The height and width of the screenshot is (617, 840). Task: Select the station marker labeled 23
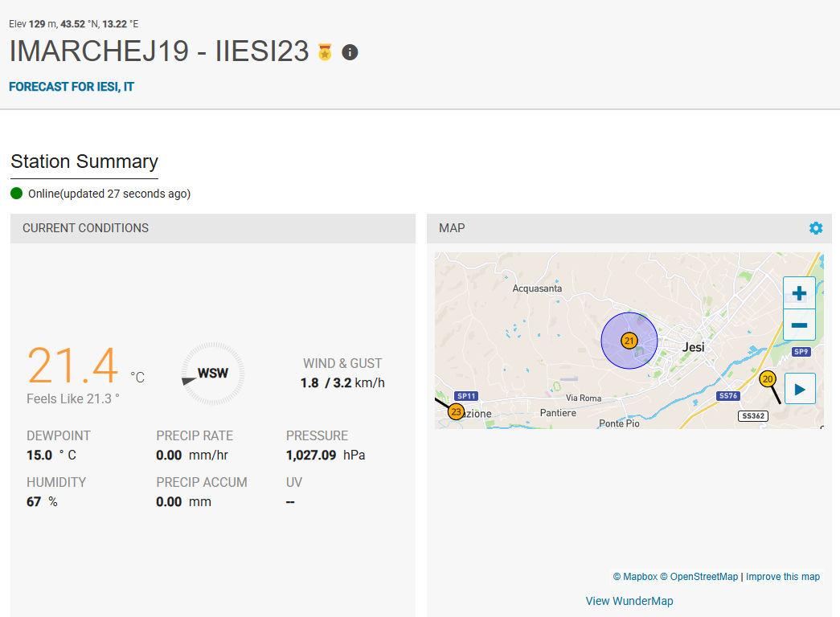(x=456, y=412)
